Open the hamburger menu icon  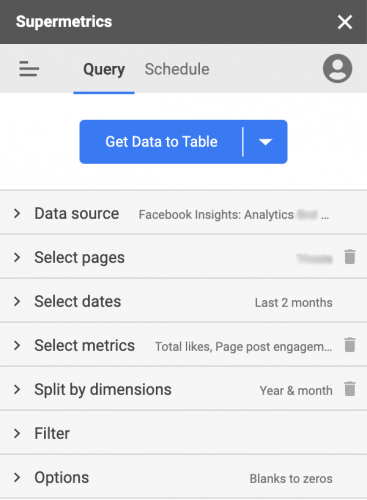click(x=29, y=69)
